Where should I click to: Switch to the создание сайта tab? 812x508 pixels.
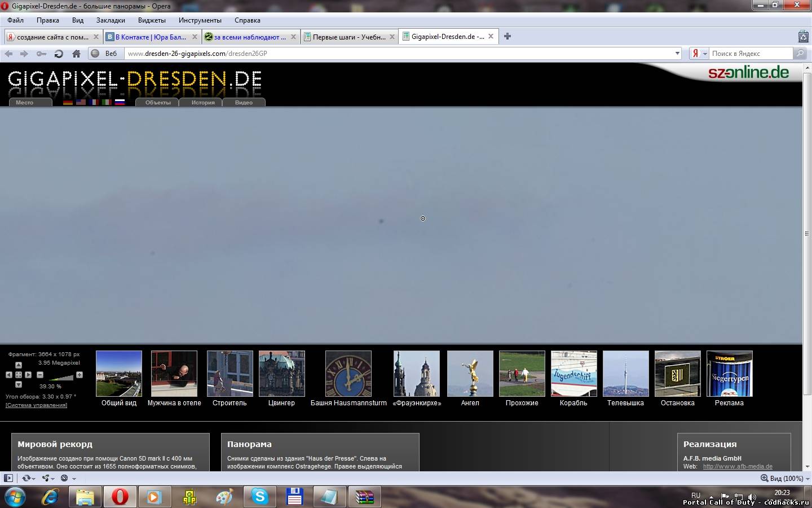(52, 37)
